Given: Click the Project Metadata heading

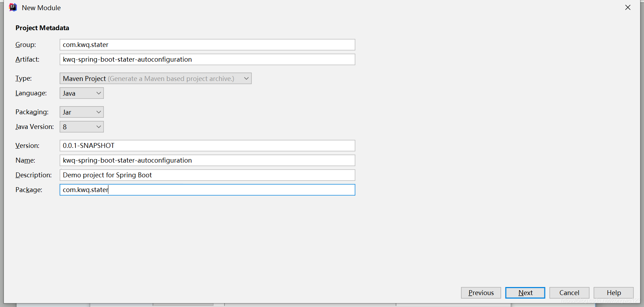Looking at the screenshot, I should [x=42, y=28].
